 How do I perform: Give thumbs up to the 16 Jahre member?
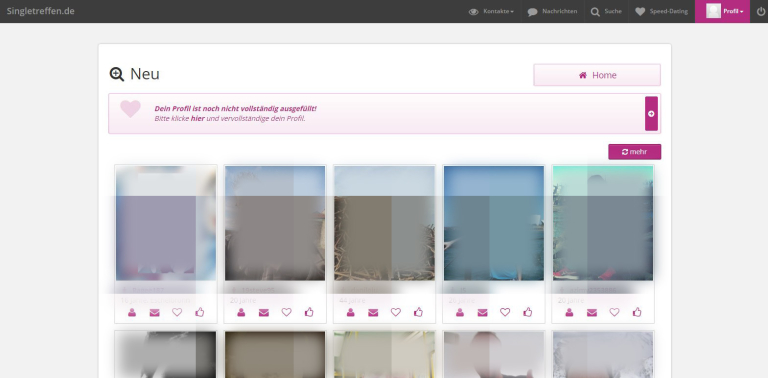[x=199, y=312]
